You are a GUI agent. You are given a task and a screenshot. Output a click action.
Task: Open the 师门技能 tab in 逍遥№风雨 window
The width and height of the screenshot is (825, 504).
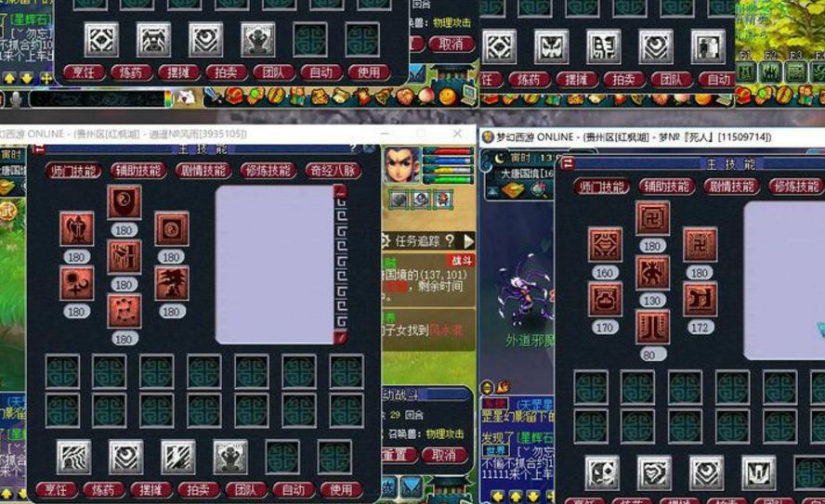coord(73,171)
